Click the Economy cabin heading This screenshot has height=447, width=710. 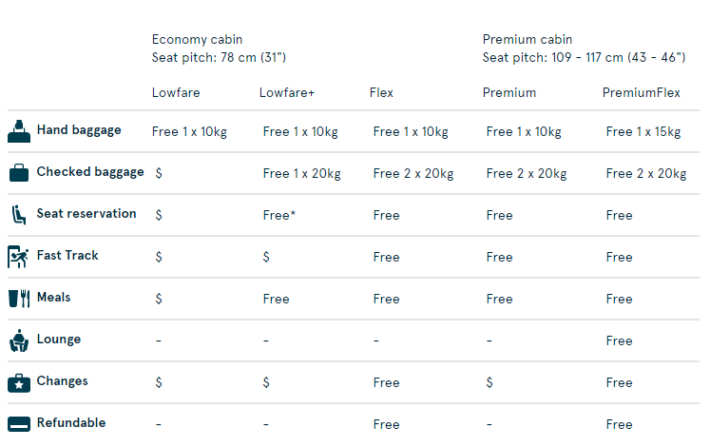click(197, 39)
